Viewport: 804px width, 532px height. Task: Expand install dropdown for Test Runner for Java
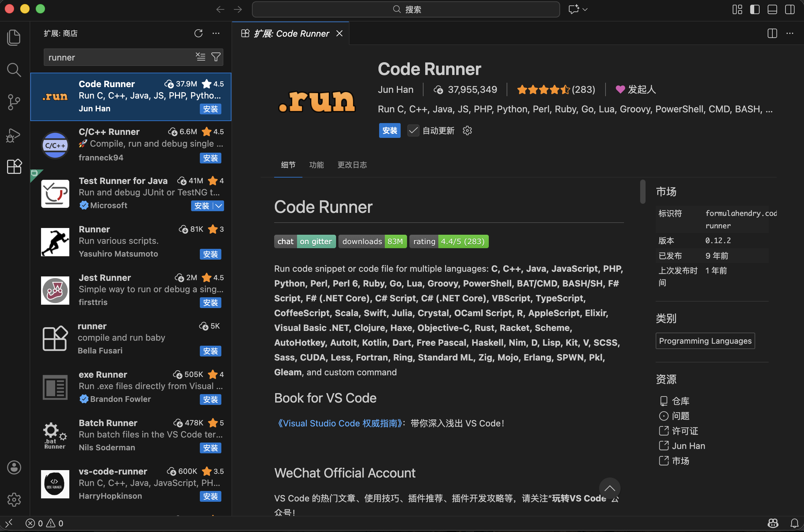[219, 206]
